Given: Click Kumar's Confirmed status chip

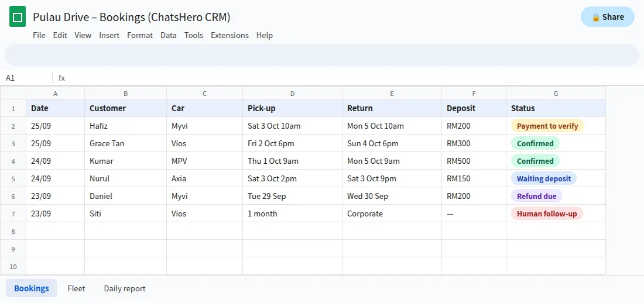Looking at the screenshot, I should 535,161.
